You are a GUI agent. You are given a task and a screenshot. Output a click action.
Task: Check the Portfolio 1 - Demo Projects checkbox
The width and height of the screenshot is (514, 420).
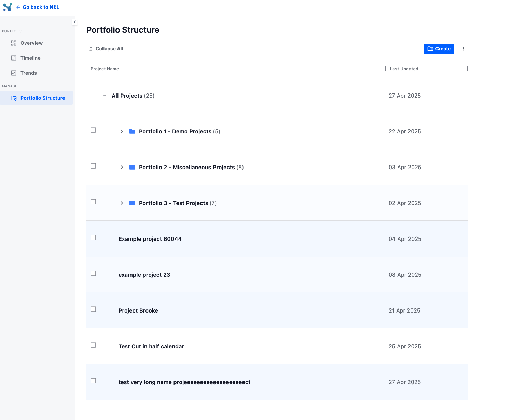click(93, 130)
